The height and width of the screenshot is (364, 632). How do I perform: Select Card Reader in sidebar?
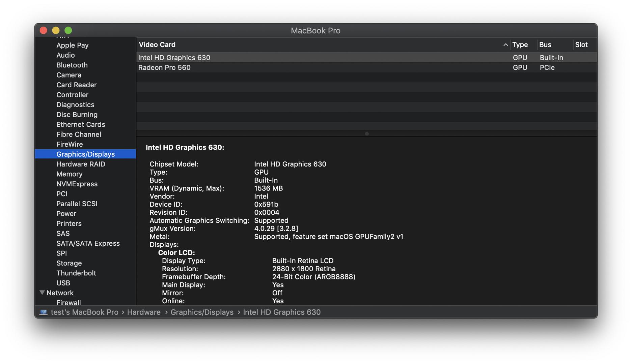[77, 85]
